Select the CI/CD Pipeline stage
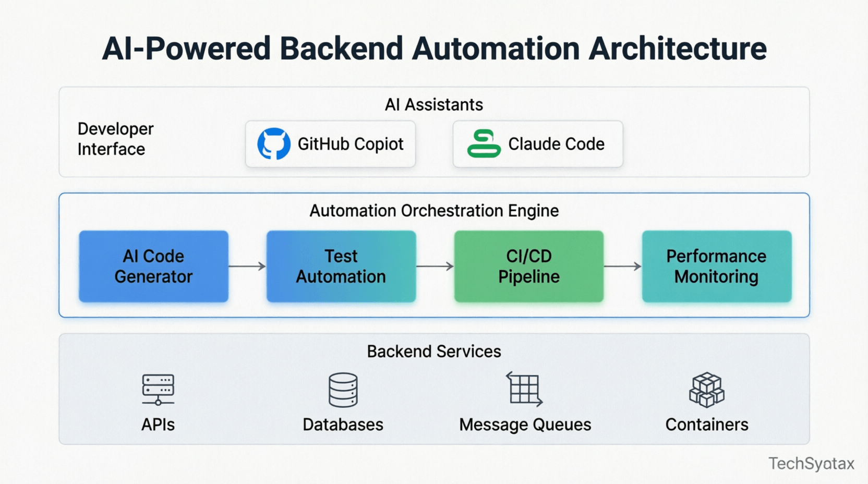868x484 pixels. click(528, 266)
